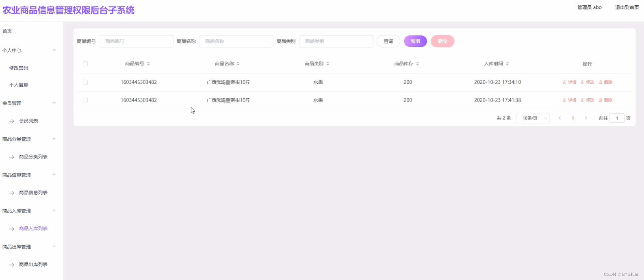Open 商品分类列表 menu item
The width and height of the screenshot is (644, 280).
tap(33, 157)
